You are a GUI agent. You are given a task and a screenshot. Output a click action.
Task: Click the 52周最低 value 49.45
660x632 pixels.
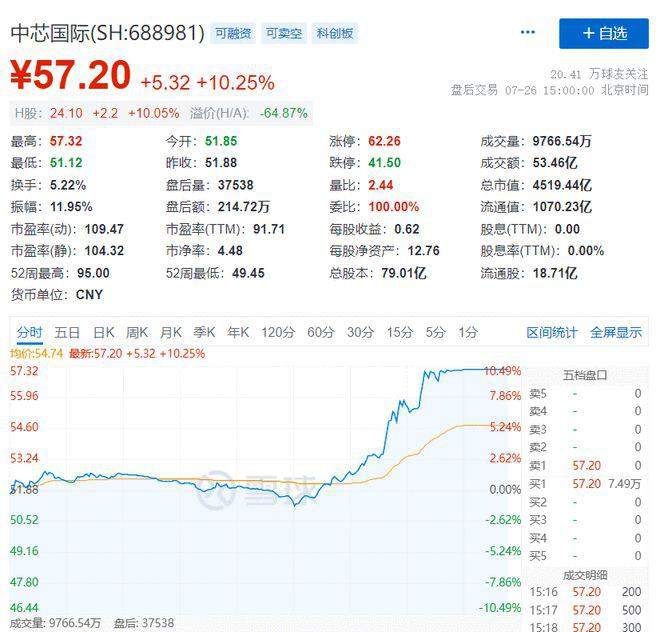[248, 273]
